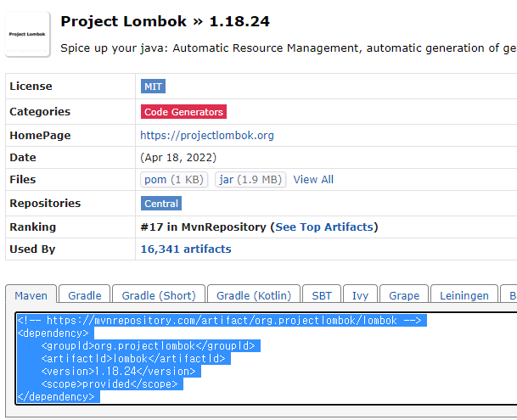Click the Repositories row label
Screen dimensions: 517x420
(45, 204)
